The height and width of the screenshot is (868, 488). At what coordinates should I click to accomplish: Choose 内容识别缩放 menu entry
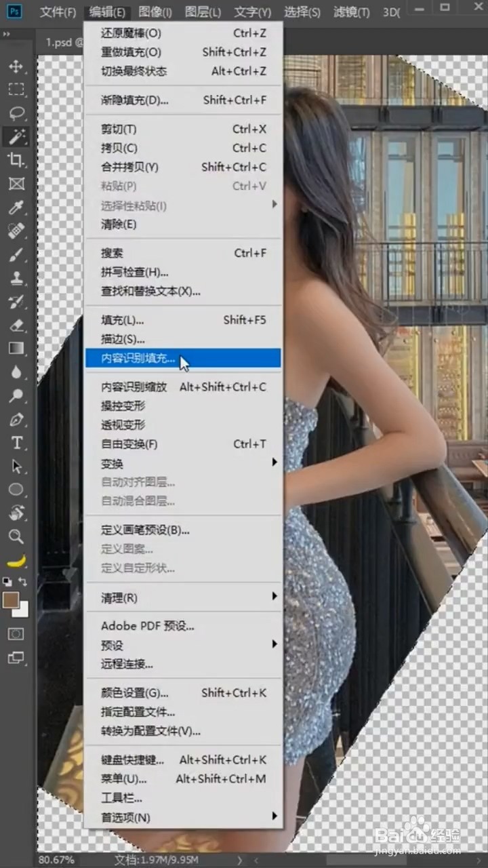point(183,387)
